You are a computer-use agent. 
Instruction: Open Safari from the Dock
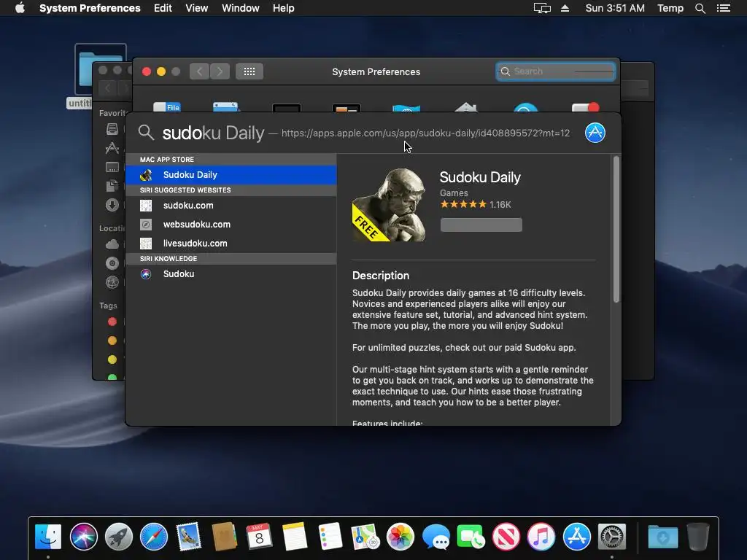[x=154, y=536]
